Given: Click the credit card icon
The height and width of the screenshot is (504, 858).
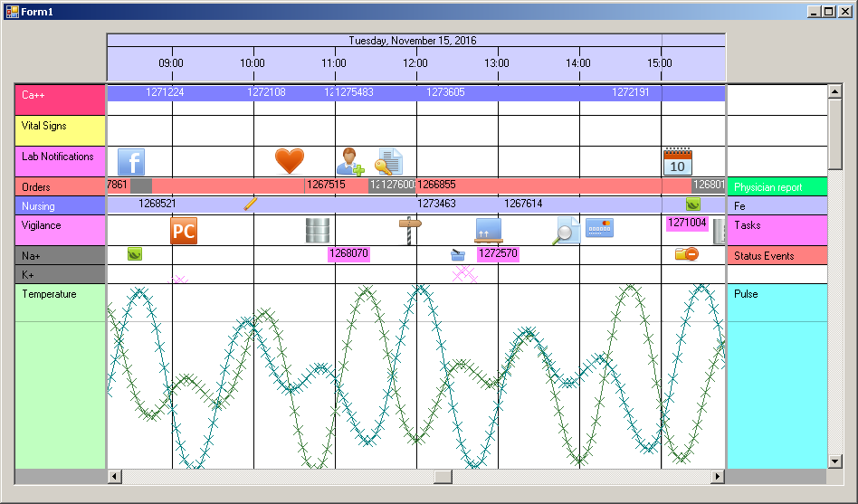Looking at the screenshot, I should coord(599,226).
